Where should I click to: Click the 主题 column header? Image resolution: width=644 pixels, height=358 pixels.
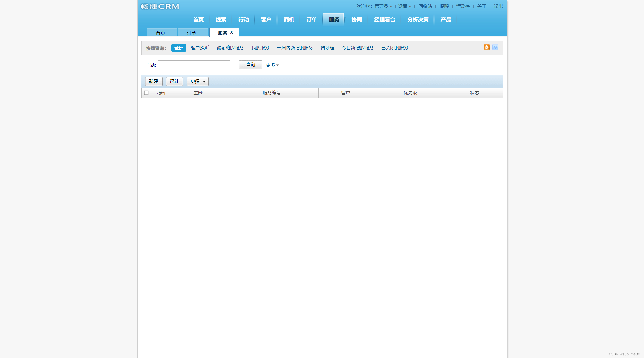(198, 93)
